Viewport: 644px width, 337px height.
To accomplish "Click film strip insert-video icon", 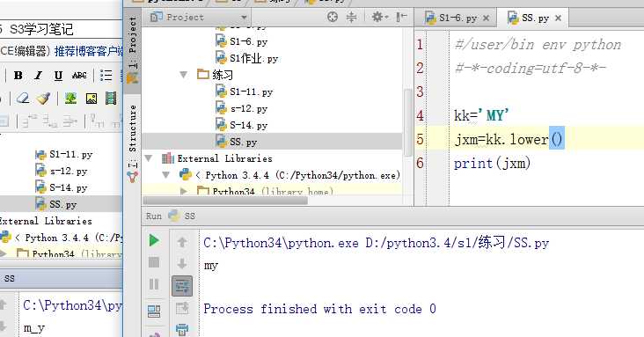I will [x=111, y=99].
